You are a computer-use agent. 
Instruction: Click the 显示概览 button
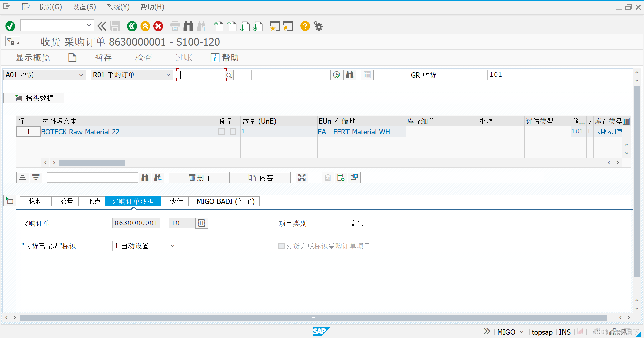(33, 58)
